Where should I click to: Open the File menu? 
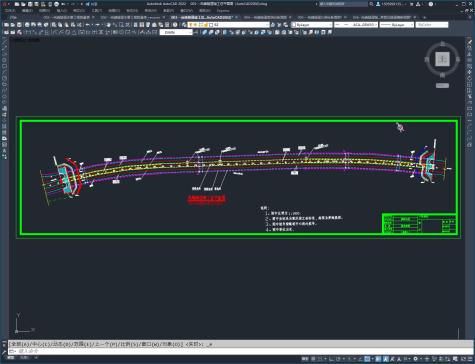pyautogui.click(x=10, y=11)
